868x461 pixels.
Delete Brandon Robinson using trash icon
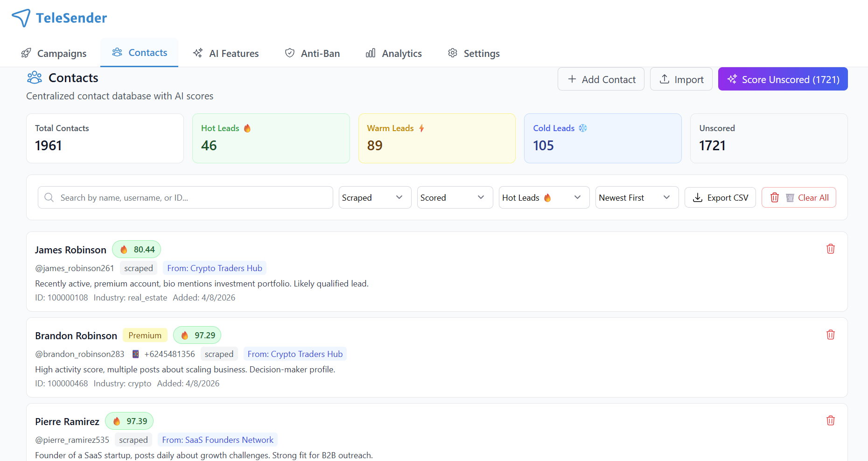[830, 335]
